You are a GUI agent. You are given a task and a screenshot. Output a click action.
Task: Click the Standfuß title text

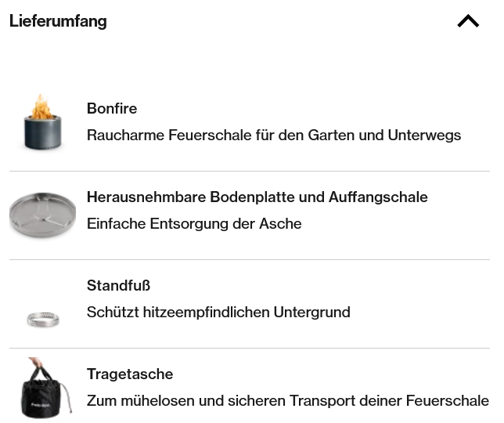click(x=118, y=285)
